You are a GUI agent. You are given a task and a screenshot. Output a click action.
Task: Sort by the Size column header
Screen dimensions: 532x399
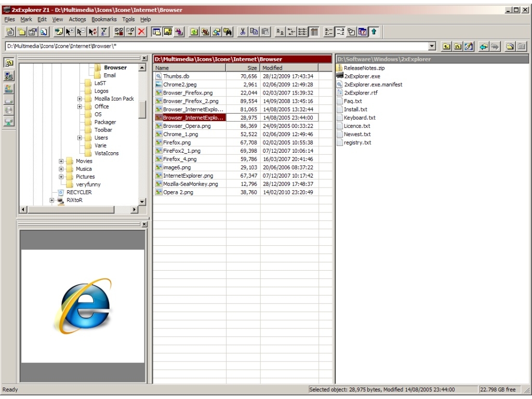243,68
